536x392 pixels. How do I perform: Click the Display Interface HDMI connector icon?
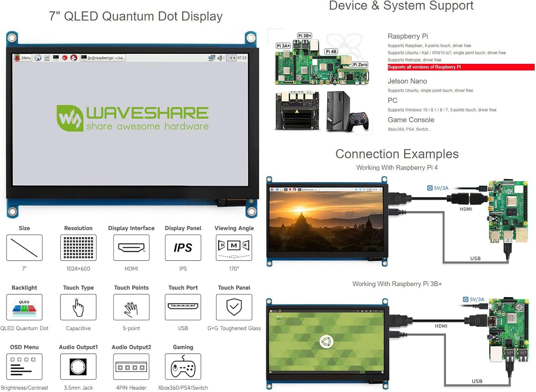131,248
